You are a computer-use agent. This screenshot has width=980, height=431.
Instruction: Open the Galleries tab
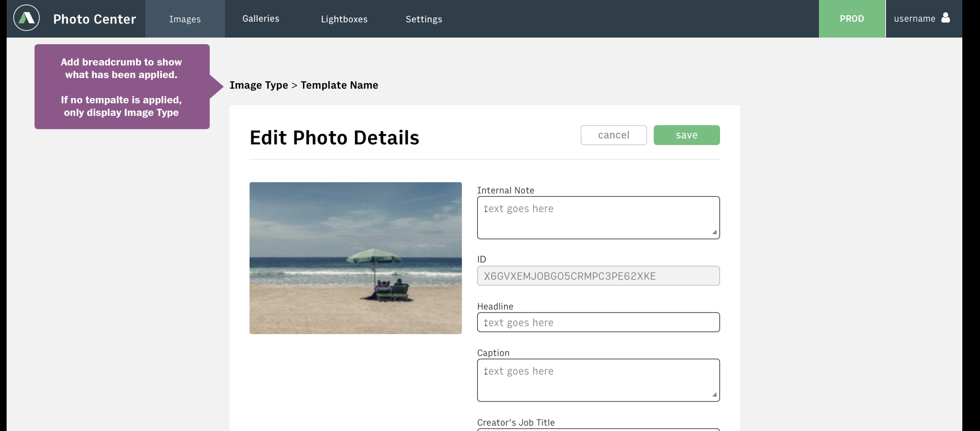(261, 19)
